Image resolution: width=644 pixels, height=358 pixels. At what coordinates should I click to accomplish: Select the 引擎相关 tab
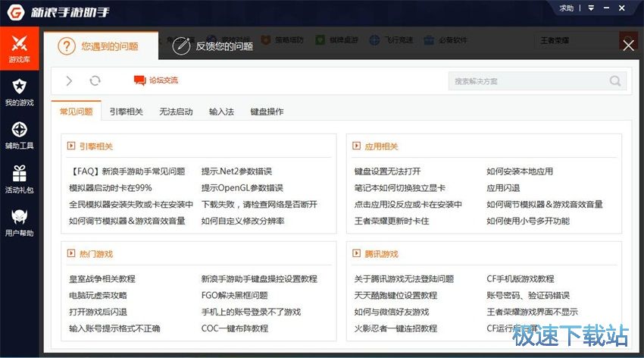pyautogui.click(x=126, y=111)
